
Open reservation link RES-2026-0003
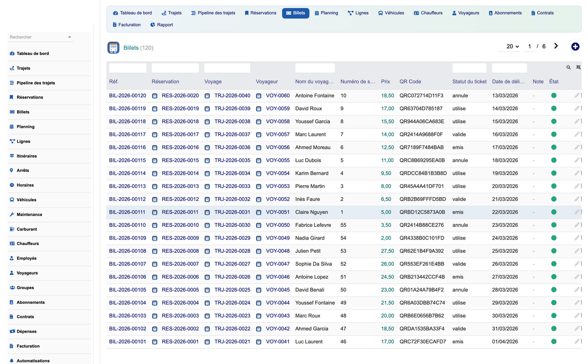180,316
